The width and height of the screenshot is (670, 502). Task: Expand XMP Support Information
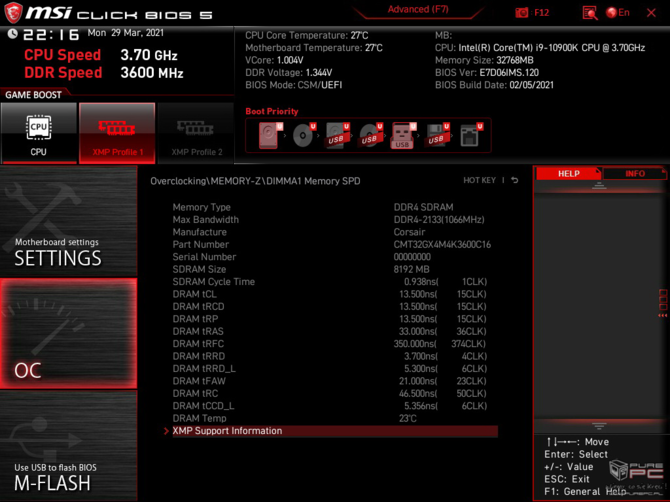(x=335, y=431)
